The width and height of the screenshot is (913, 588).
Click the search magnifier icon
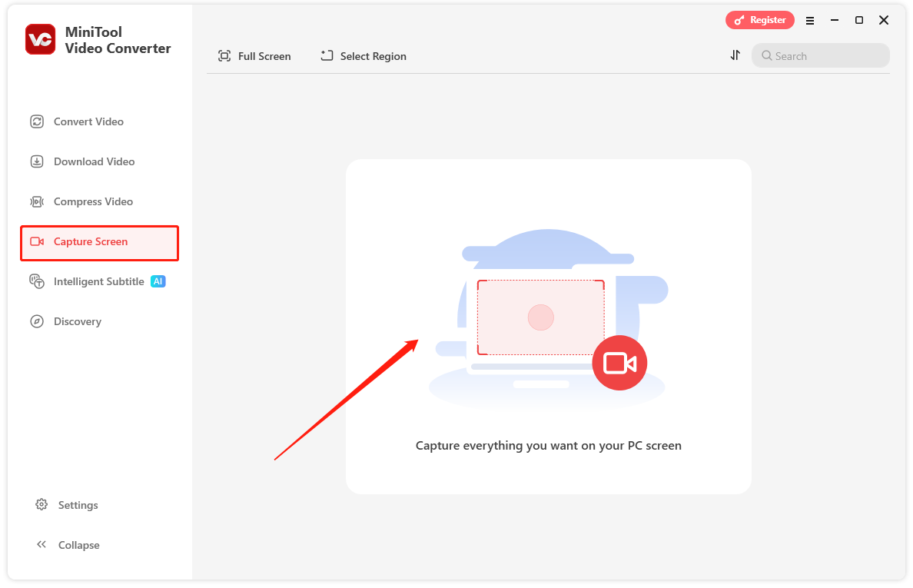tap(765, 55)
